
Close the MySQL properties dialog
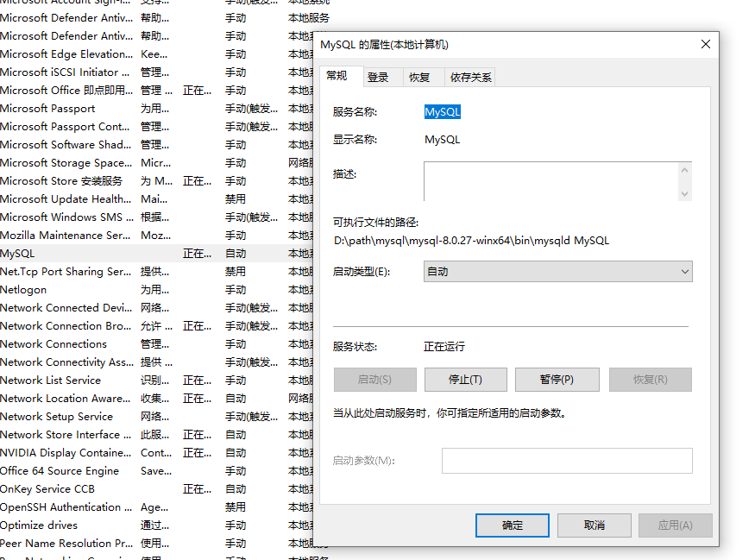[706, 44]
